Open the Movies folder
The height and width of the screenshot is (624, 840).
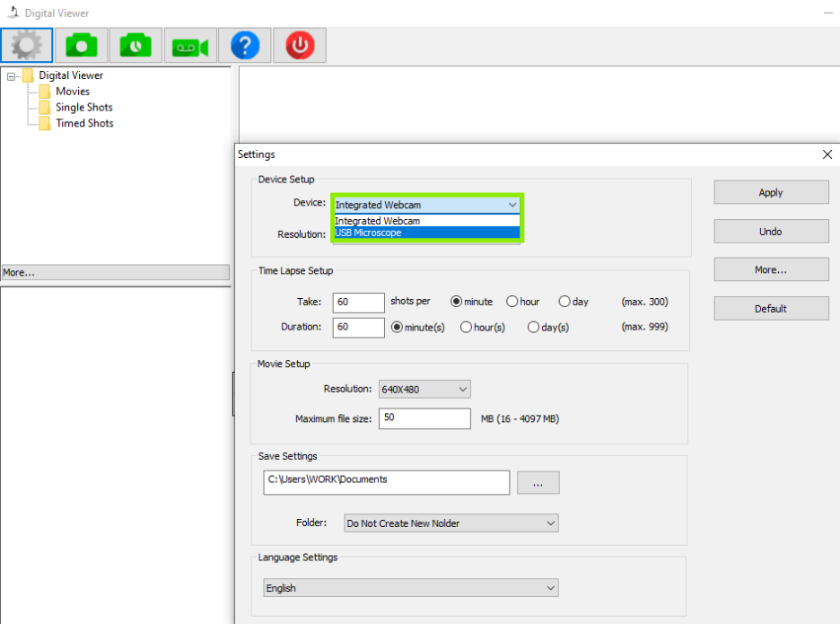click(73, 92)
